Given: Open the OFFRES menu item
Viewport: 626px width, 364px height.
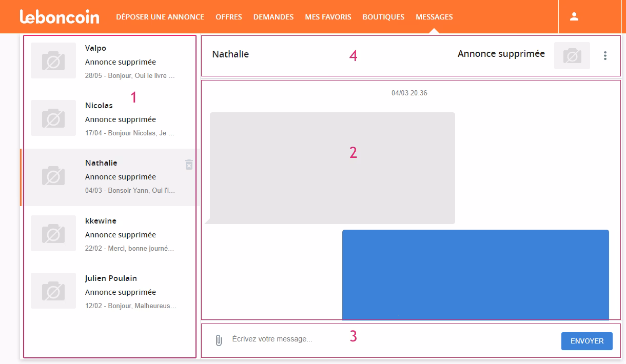Looking at the screenshot, I should tap(228, 17).
